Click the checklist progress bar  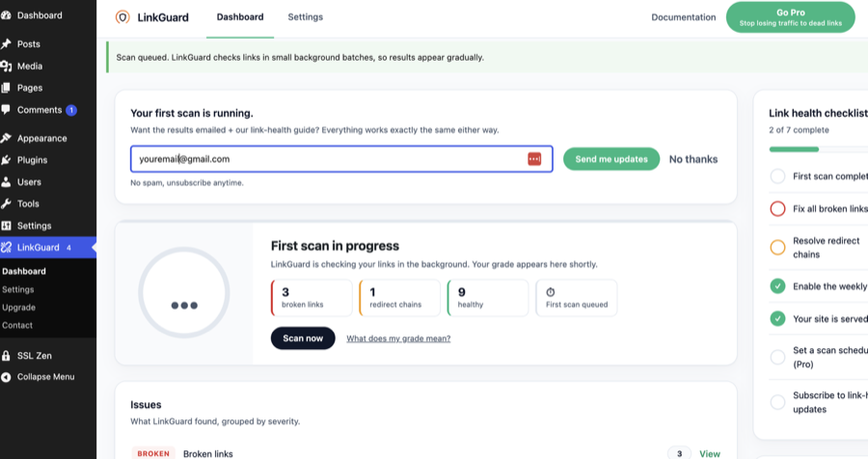(818, 148)
